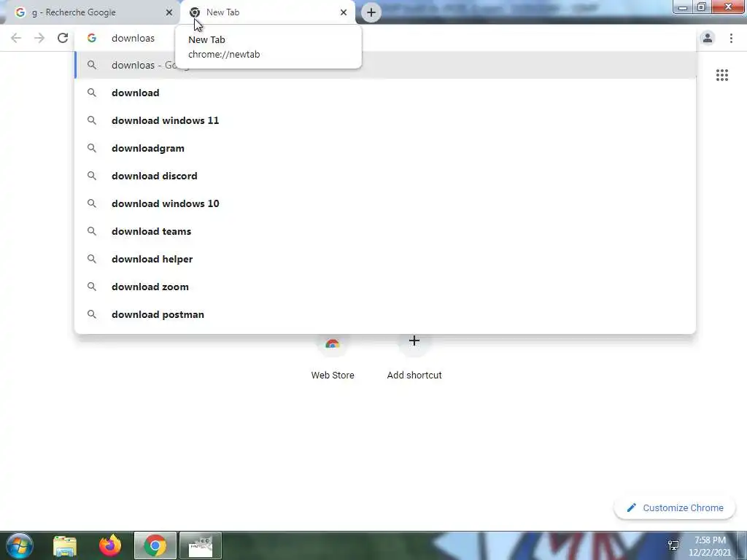Reload the page with the refresh icon

pos(63,38)
